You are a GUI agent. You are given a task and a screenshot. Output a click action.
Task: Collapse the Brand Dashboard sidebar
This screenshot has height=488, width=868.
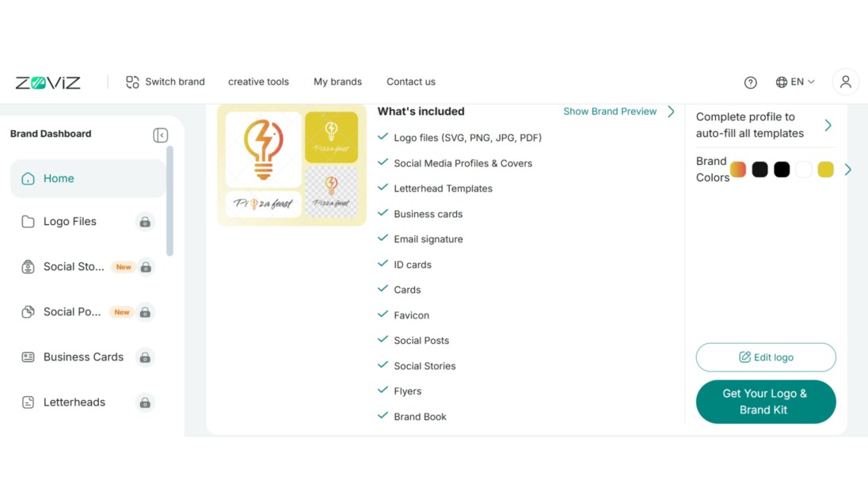tap(161, 135)
